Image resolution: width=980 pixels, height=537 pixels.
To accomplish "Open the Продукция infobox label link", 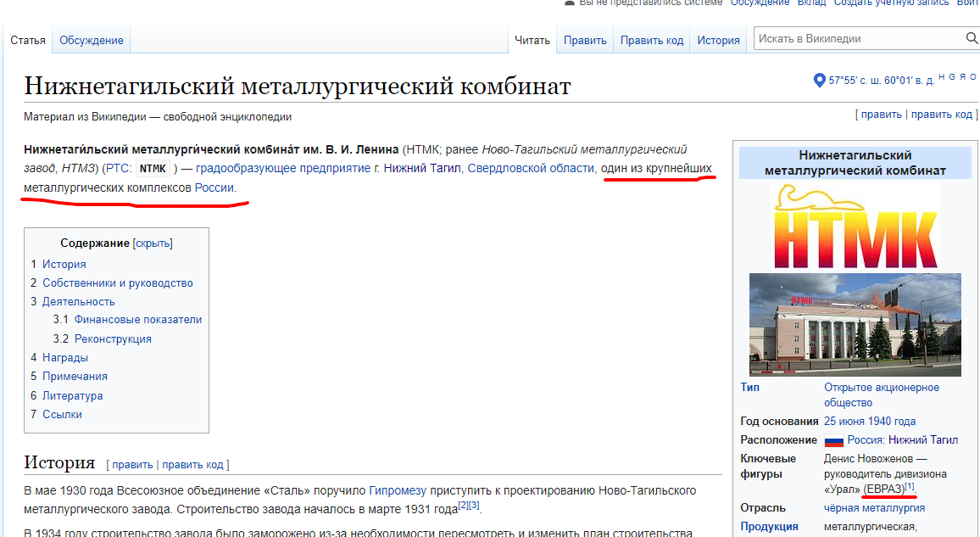I will [770, 526].
